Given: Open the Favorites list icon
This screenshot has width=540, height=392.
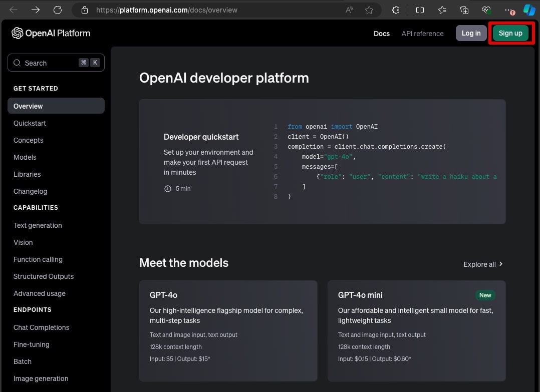Looking at the screenshot, I should [x=442, y=10].
